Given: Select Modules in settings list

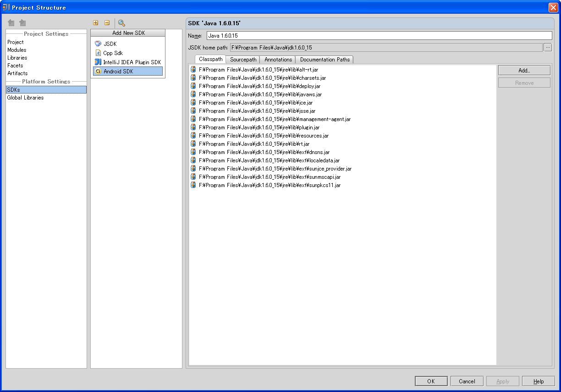Looking at the screenshot, I should (16, 50).
